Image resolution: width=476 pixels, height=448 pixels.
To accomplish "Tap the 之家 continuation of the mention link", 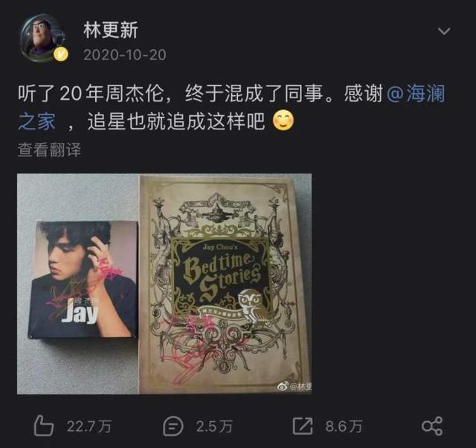I will click(x=36, y=121).
